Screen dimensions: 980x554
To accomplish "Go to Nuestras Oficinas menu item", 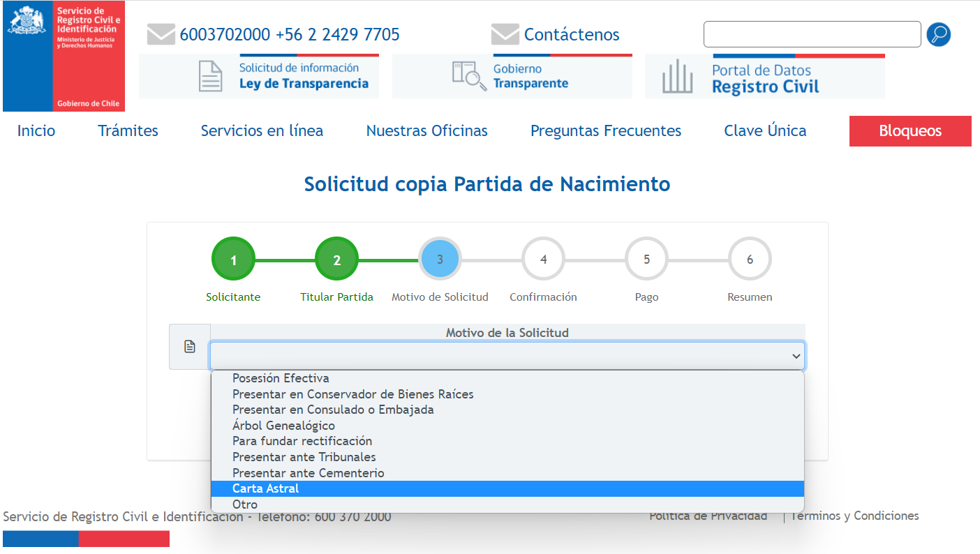I will pyautogui.click(x=426, y=130).
